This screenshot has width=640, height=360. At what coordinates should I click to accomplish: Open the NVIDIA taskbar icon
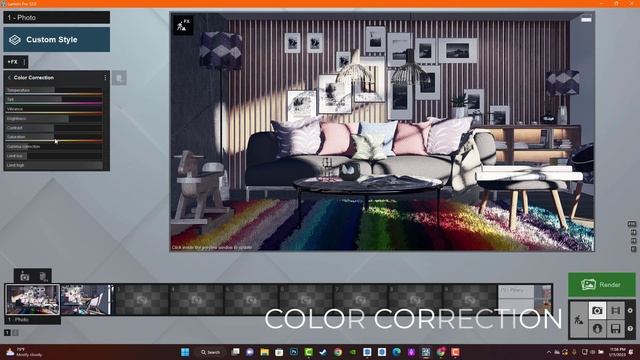click(353, 352)
